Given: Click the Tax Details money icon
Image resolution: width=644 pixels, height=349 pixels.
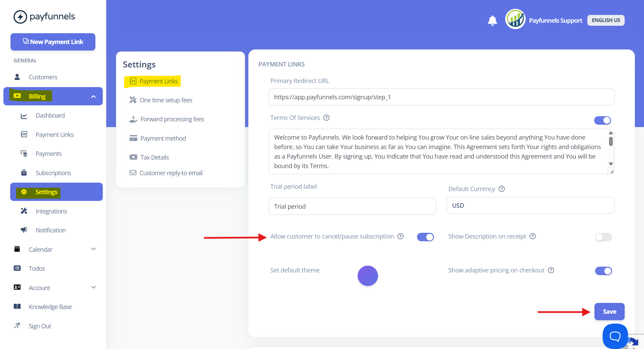Looking at the screenshot, I should pyautogui.click(x=133, y=157).
